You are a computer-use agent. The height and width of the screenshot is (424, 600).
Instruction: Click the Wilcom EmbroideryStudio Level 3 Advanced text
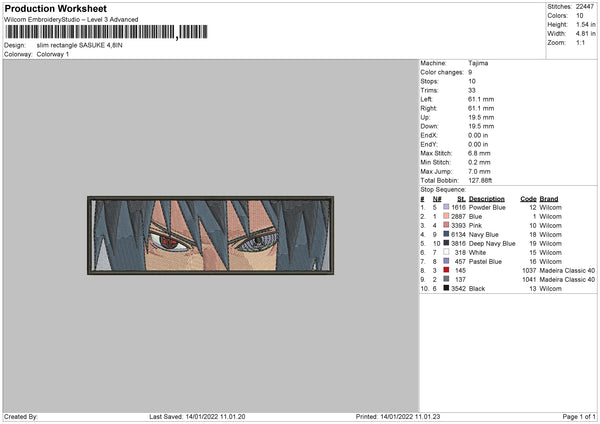71,20
